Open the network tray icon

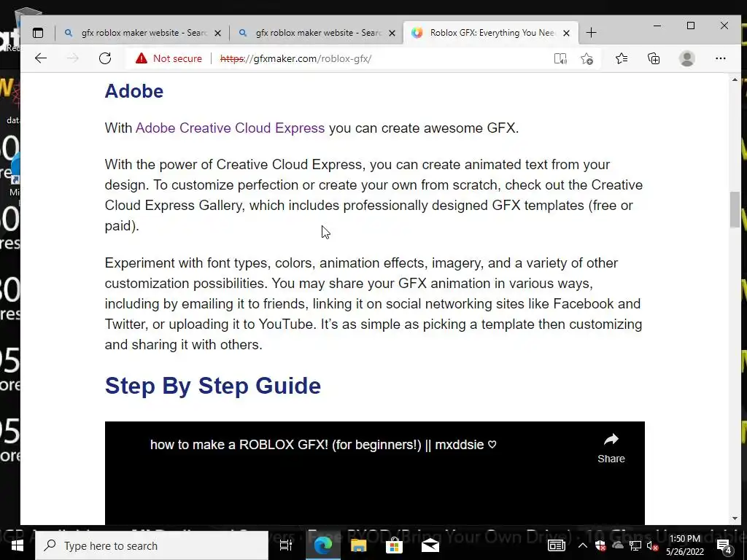635,545
